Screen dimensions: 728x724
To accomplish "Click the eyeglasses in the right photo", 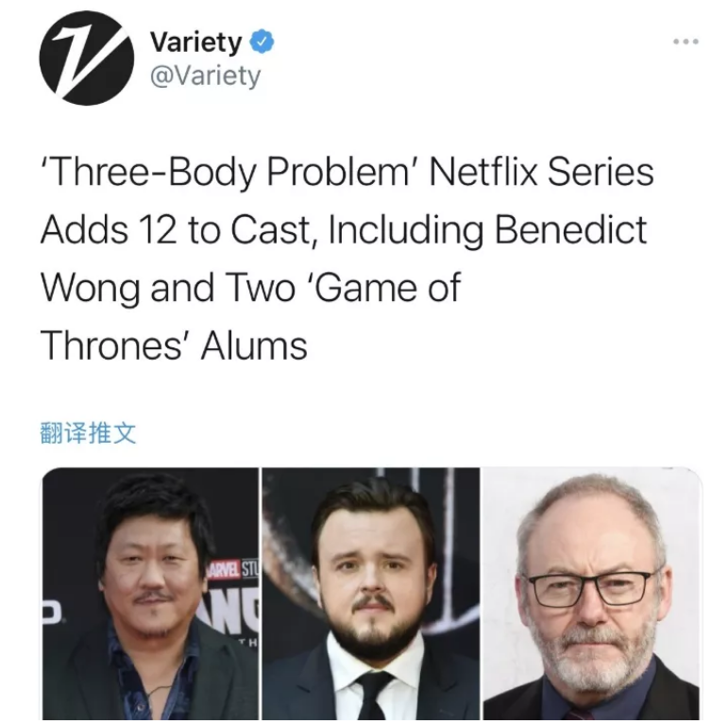I will 590,589.
